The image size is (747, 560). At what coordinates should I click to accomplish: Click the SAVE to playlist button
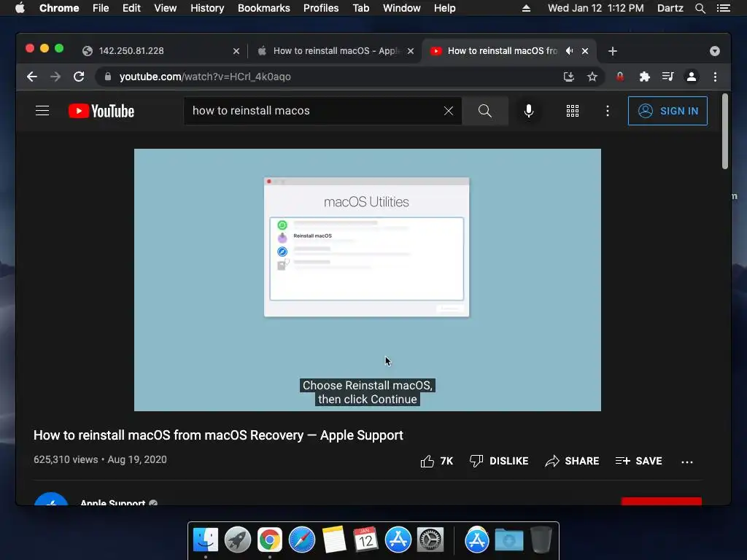pos(638,461)
